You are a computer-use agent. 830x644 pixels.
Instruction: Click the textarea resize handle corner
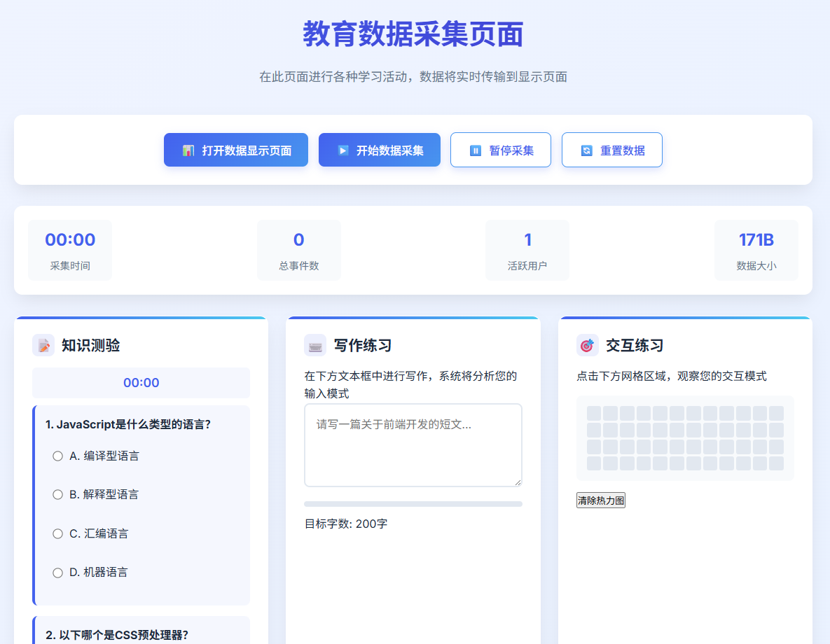coord(518,482)
